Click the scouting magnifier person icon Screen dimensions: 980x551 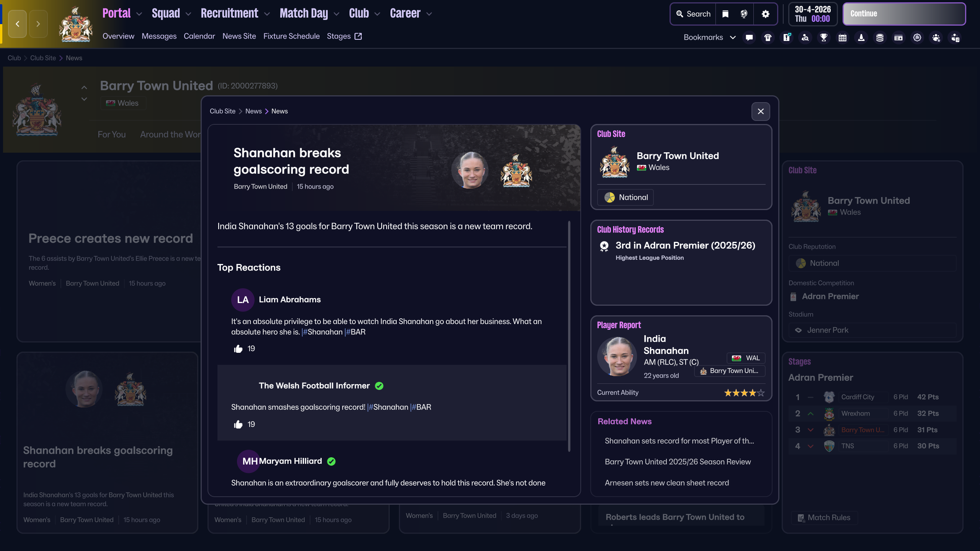pos(805,37)
